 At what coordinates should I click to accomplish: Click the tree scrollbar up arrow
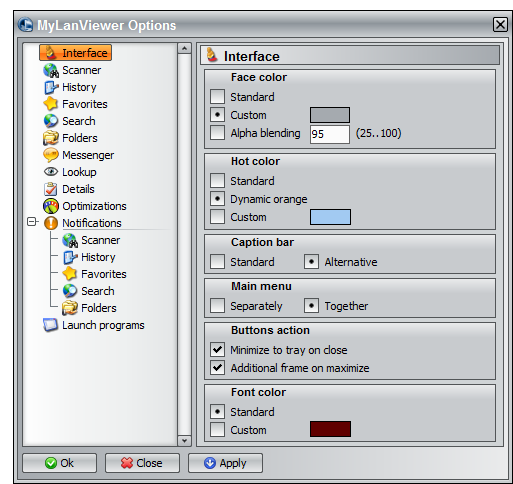184,49
